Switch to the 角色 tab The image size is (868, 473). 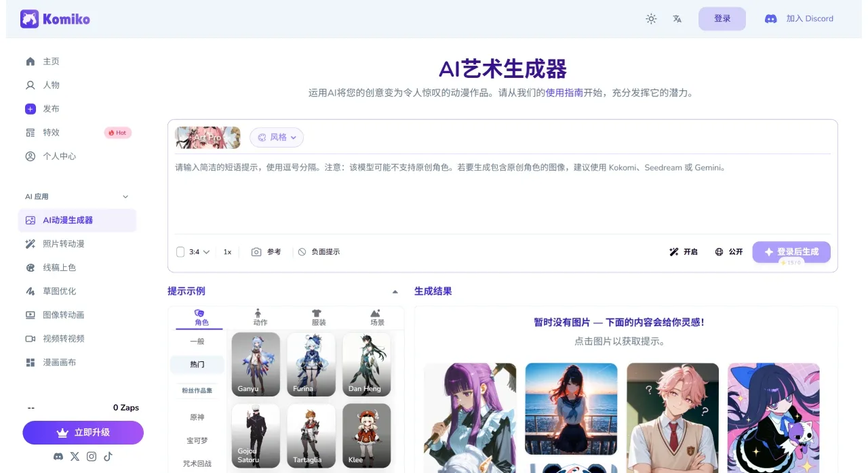coord(199,317)
